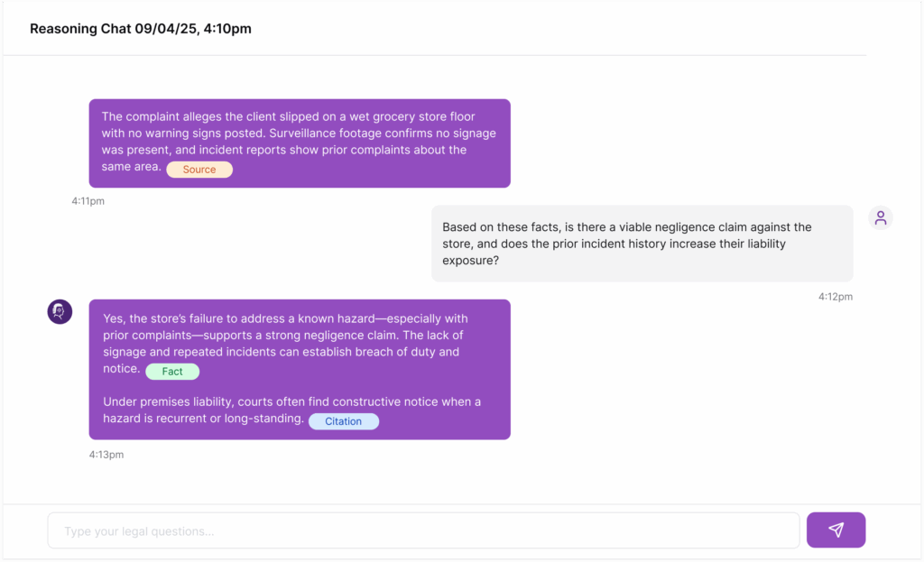924x562 pixels.
Task: Focus the "Type your legal questions" input field
Action: click(423, 531)
